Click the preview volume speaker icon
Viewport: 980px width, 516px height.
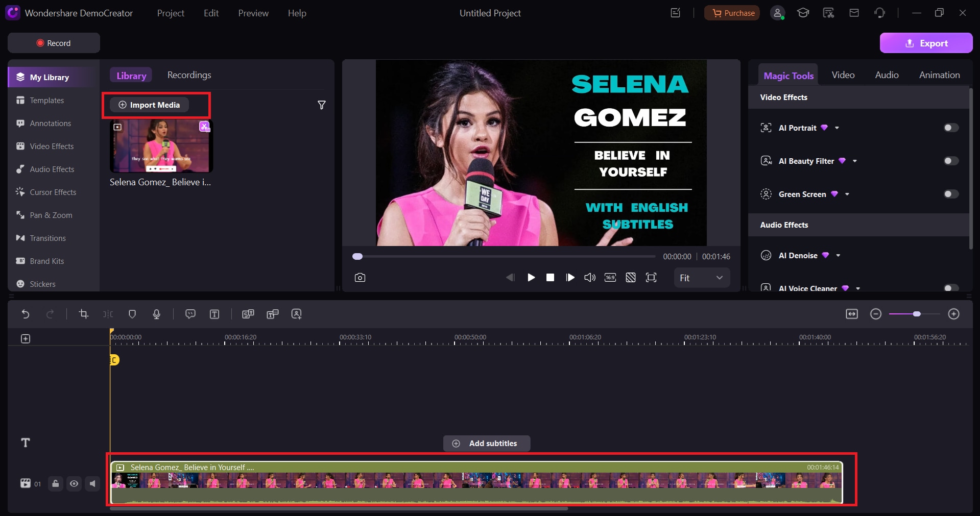590,278
